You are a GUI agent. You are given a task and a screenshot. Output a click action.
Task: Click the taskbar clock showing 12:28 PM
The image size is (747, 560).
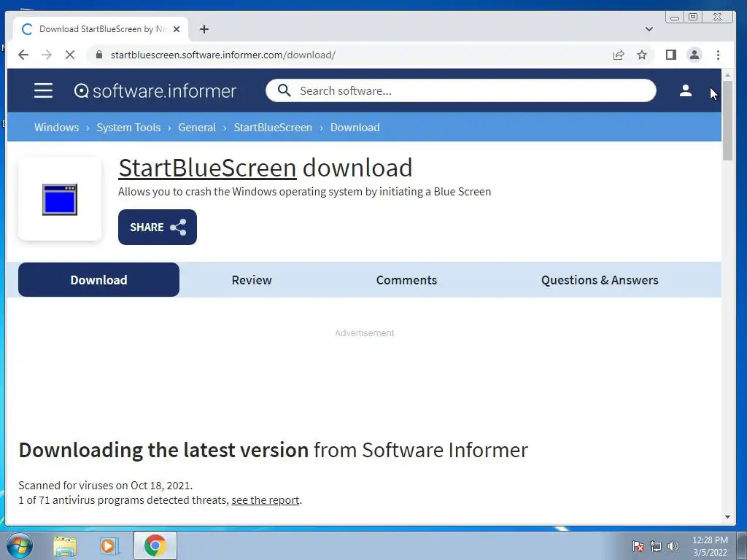710,545
